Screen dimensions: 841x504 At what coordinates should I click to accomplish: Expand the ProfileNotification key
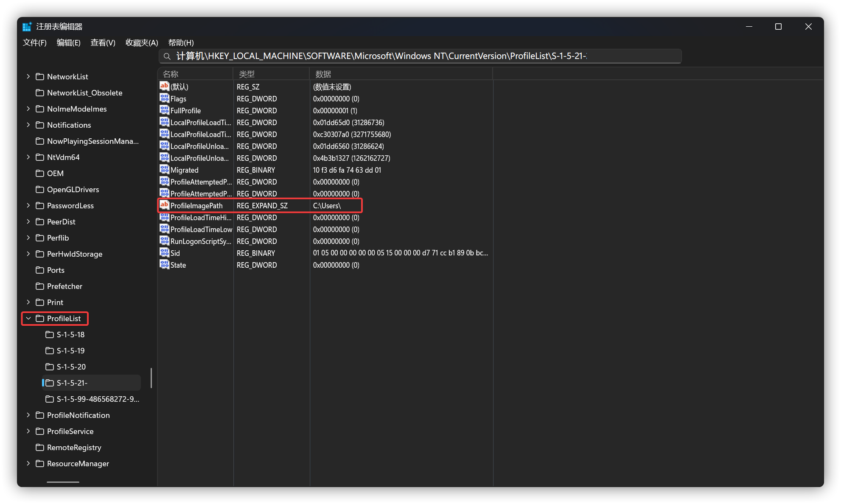[x=28, y=415]
